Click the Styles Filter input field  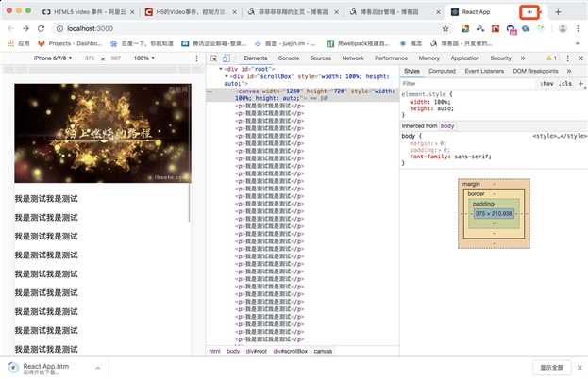[469, 84]
